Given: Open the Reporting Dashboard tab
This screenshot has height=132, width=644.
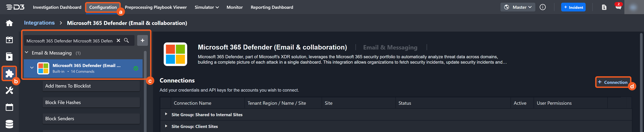Looking at the screenshot, I should pyautogui.click(x=272, y=7).
